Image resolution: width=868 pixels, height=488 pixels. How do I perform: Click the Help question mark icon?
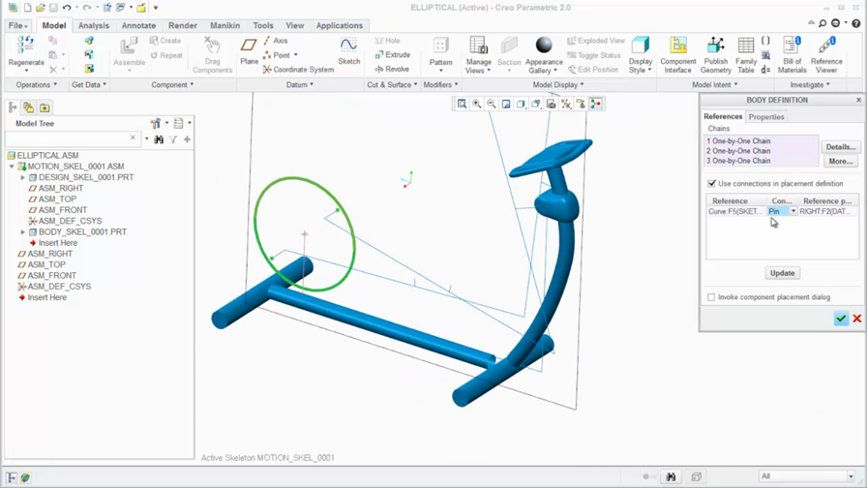tap(855, 23)
